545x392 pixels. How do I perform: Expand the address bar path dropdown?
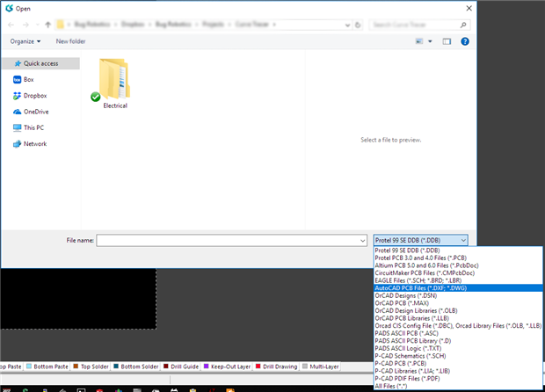point(347,25)
